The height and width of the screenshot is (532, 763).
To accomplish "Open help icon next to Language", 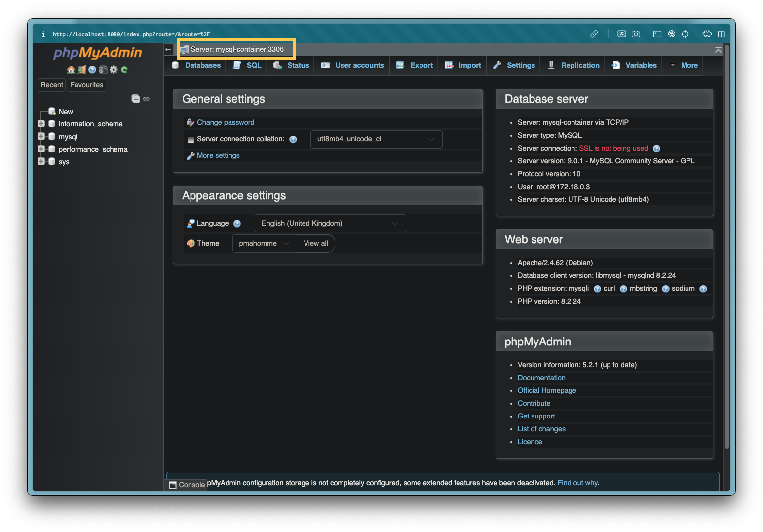I will point(237,224).
